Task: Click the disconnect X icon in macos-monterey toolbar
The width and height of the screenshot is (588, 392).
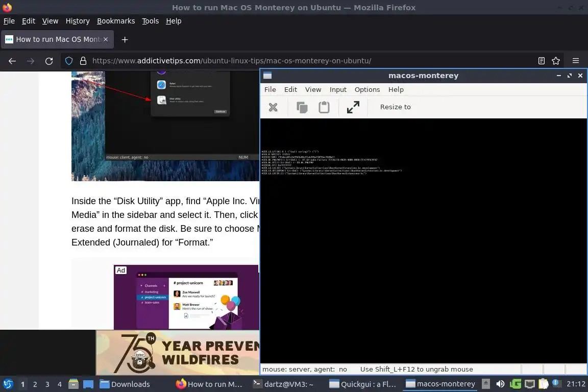Action: click(273, 107)
